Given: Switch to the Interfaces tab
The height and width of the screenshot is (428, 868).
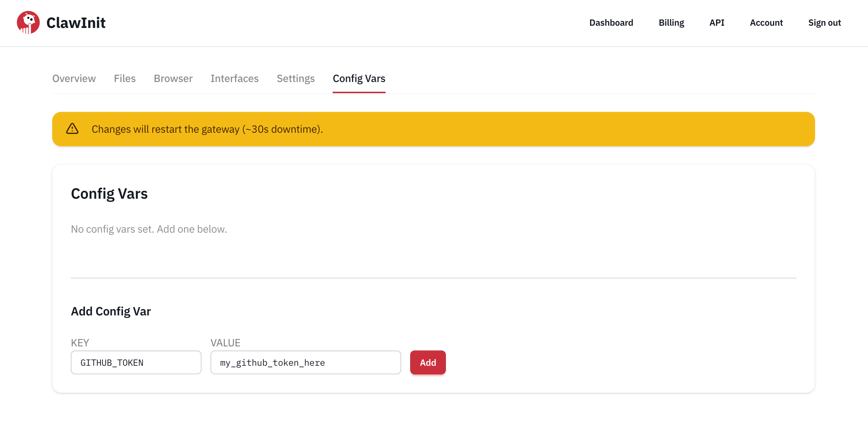Looking at the screenshot, I should (x=234, y=78).
